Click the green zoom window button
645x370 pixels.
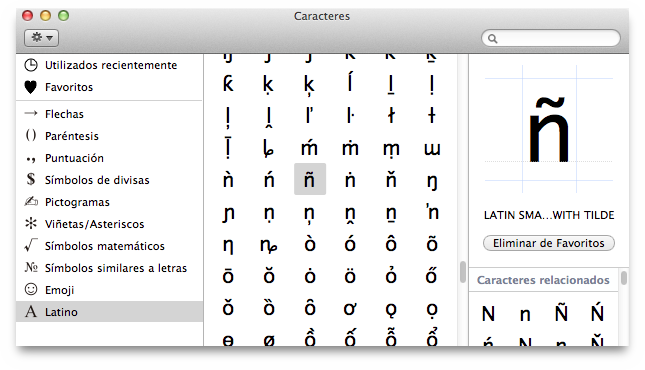(63, 16)
